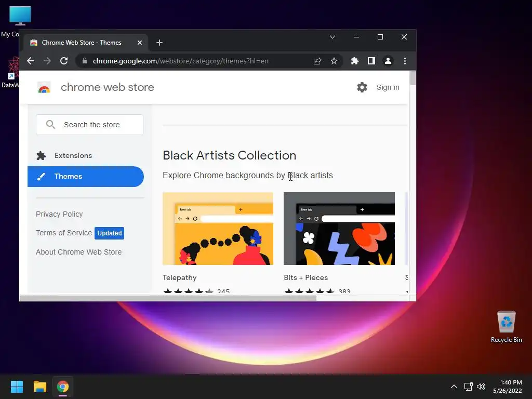Click the Sign in link
The width and height of the screenshot is (532, 399).
click(388, 87)
